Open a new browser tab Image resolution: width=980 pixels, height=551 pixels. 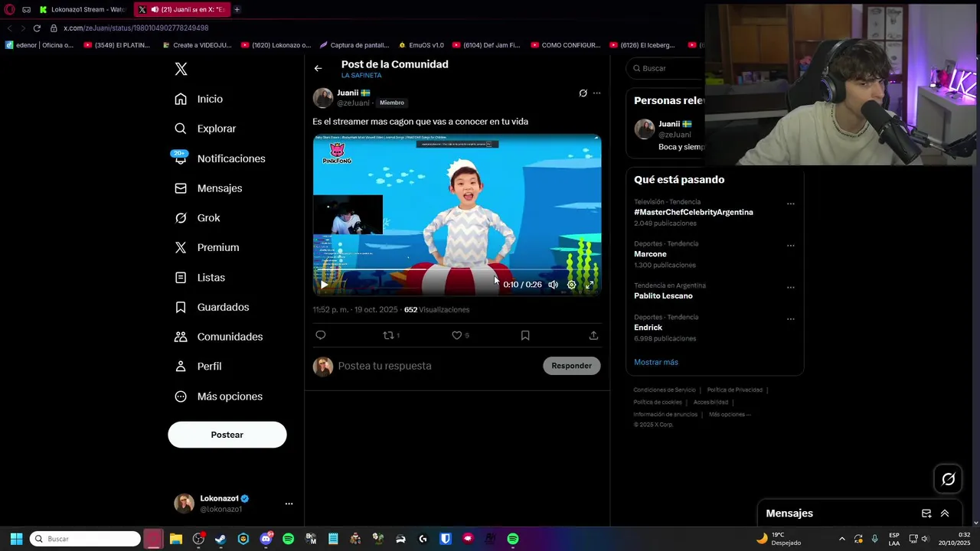237,9
